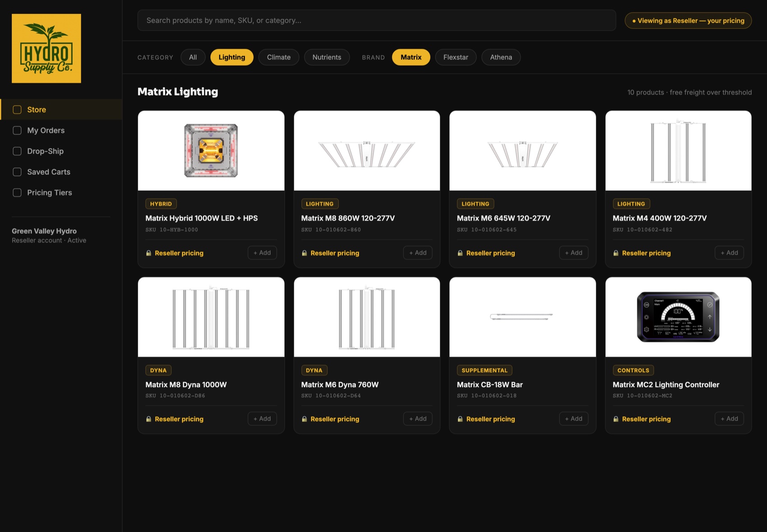This screenshot has height=532, width=767.
Task: Click lock icon on Matrix M4 400W card
Action: tap(616, 253)
